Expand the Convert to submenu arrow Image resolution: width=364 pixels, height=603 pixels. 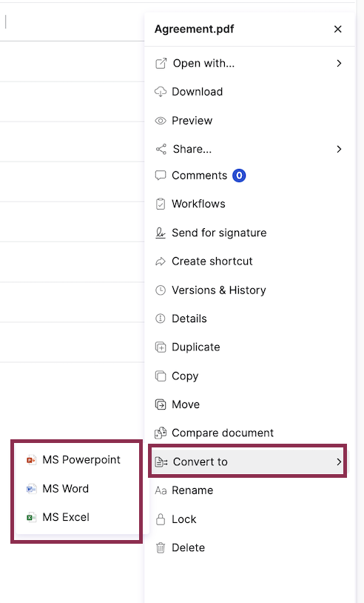[x=339, y=462]
